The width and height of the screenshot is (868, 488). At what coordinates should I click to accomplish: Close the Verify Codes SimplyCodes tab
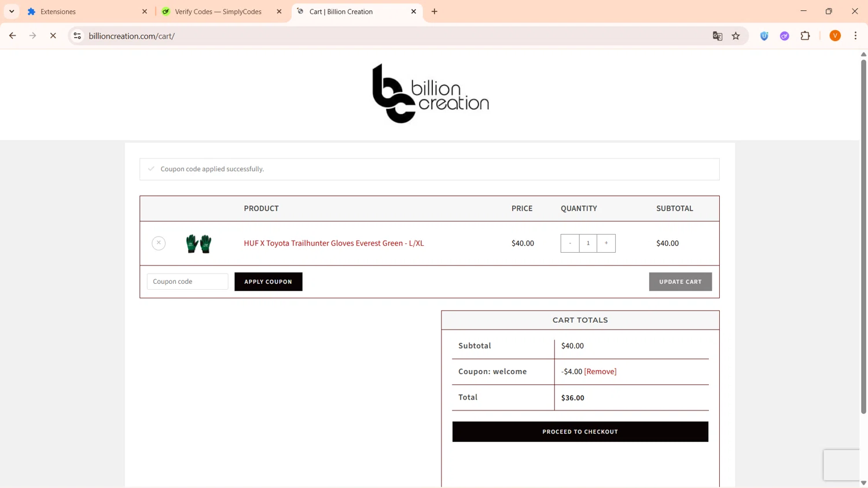(279, 12)
